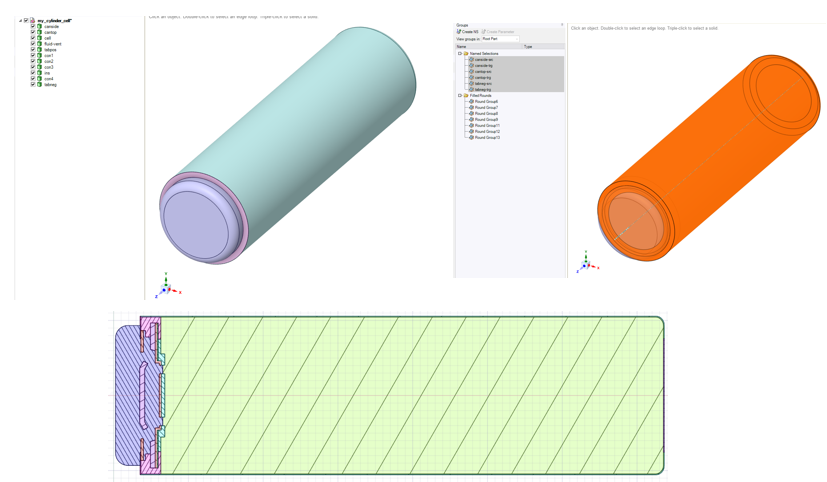The image size is (827, 482).
Task: Toggle visibility checkbox for tabpos
Action: (x=33, y=50)
